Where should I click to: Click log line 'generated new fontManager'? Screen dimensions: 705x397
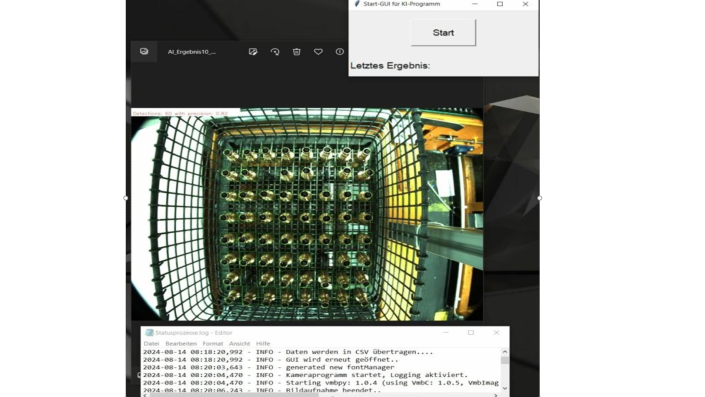268,367
